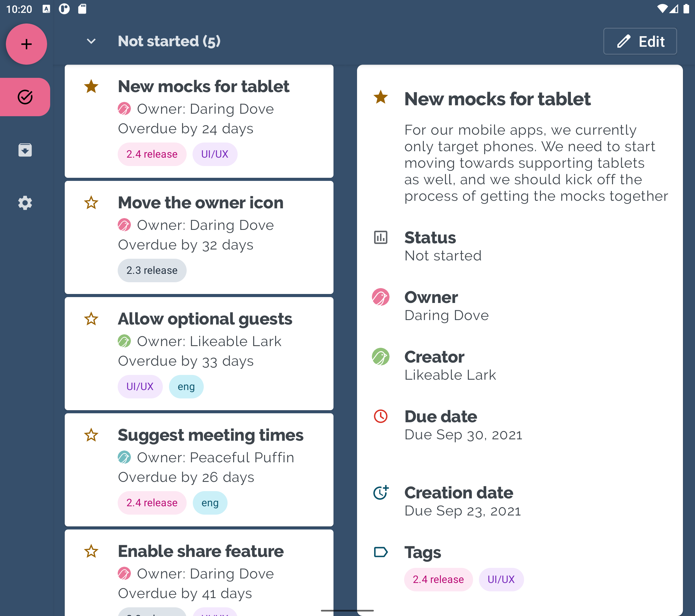Click the starred icon on 'Allow optional guests' task
The width and height of the screenshot is (695, 616).
92,319
